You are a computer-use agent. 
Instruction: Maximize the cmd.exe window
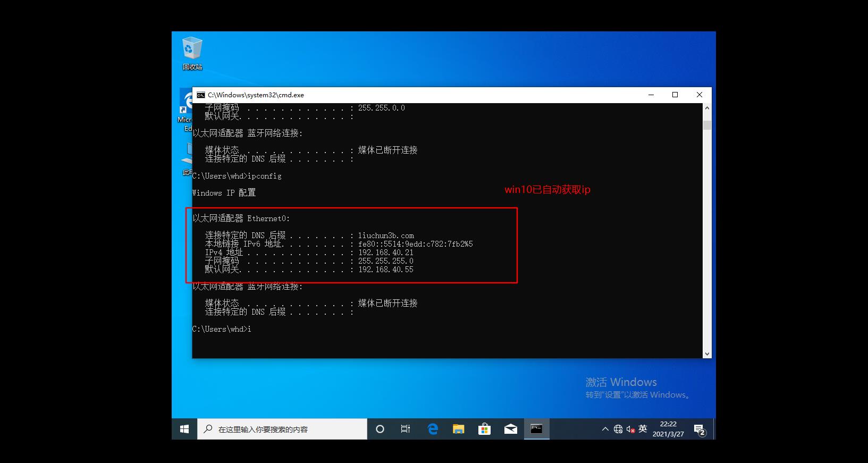click(675, 95)
